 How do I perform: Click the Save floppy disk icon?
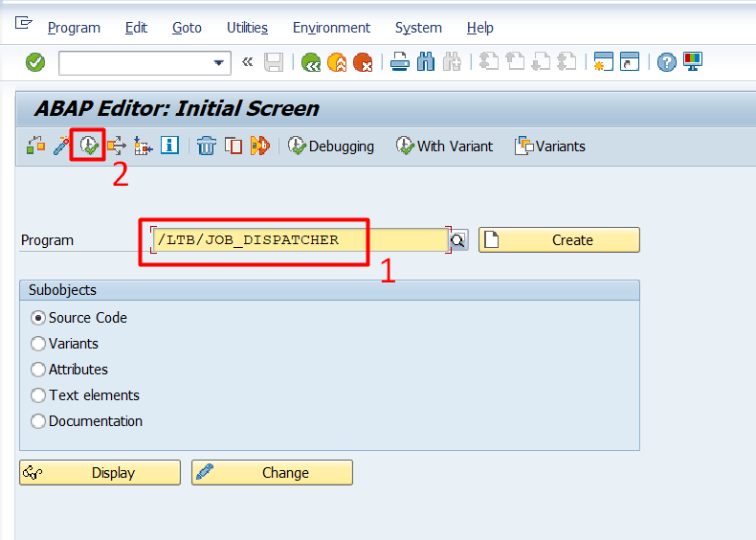pos(274,62)
